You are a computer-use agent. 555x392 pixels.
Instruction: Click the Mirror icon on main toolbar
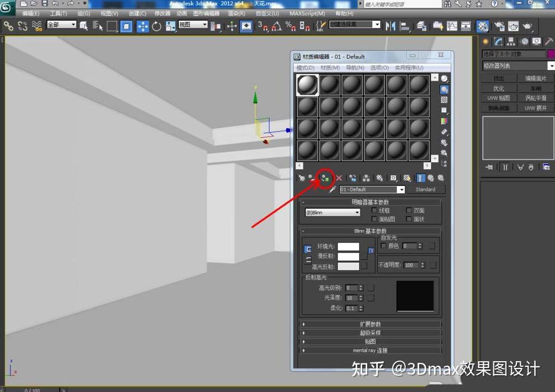coord(391,26)
